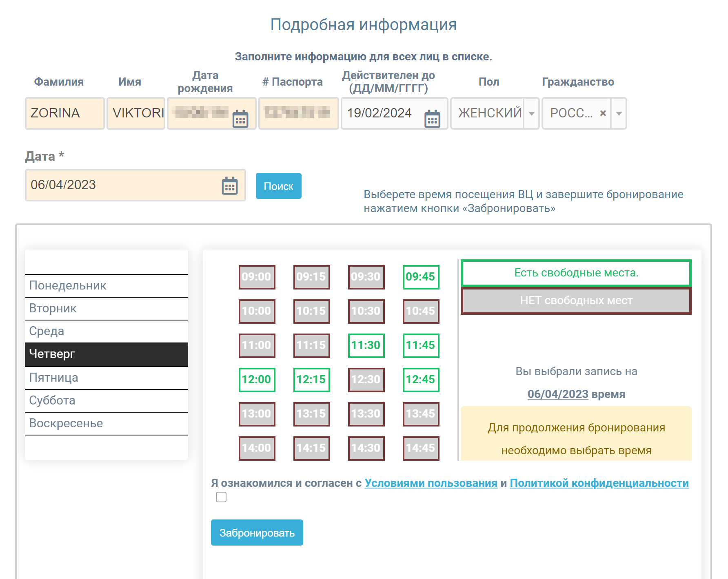Choose the available 11:45 time slot
This screenshot has width=728, height=579.
tap(421, 345)
